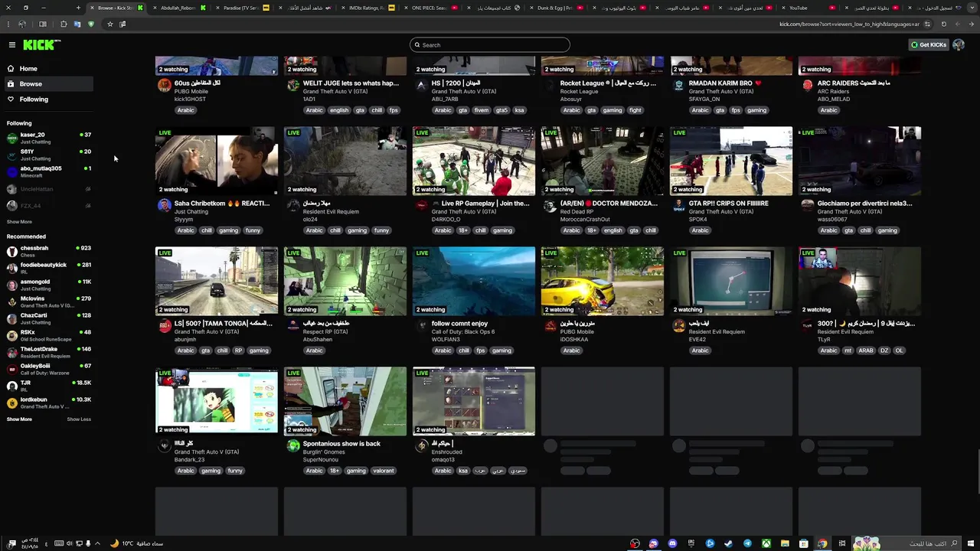
Task: Open TJR recommended channel
Action: click(49, 386)
